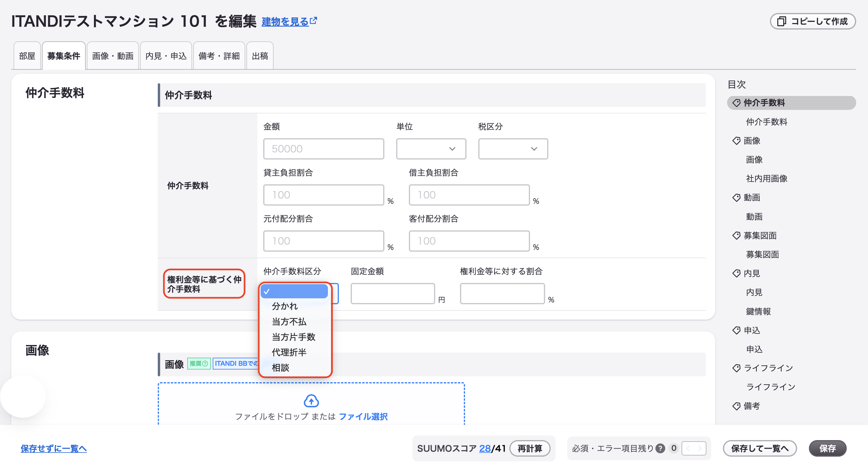Focus the 金額 input field

tap(324, 149)
